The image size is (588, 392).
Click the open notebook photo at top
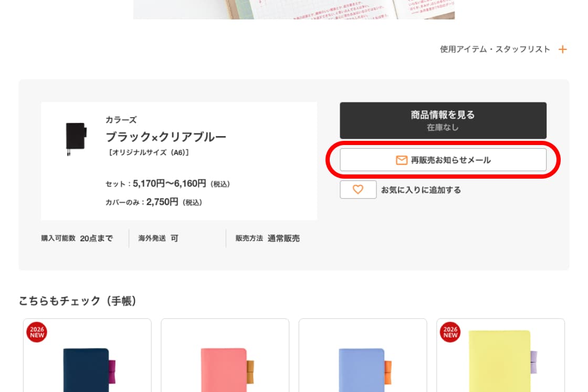tap(293, 9)
